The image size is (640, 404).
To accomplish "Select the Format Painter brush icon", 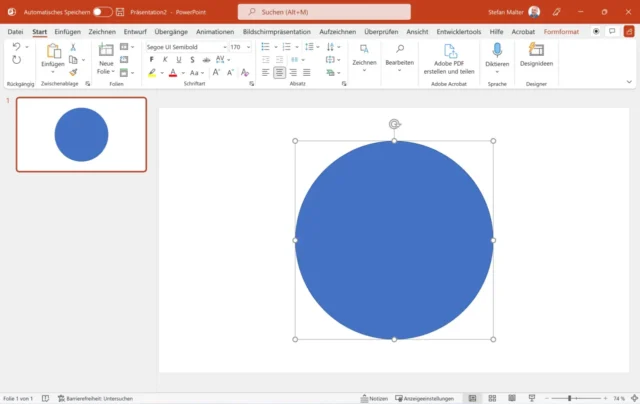I will 72,73.
